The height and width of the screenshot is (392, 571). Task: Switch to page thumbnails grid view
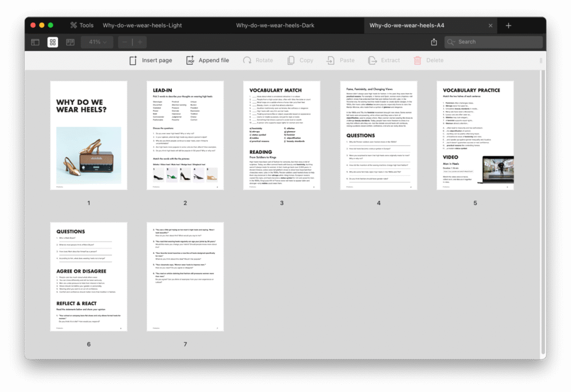[52, 42]
